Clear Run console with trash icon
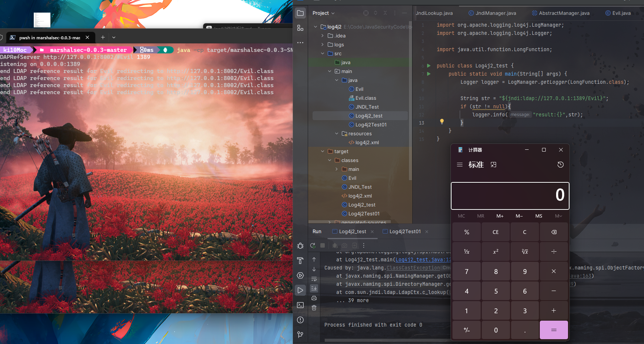This screenshot has width=644, height=344. click(314, 308)
